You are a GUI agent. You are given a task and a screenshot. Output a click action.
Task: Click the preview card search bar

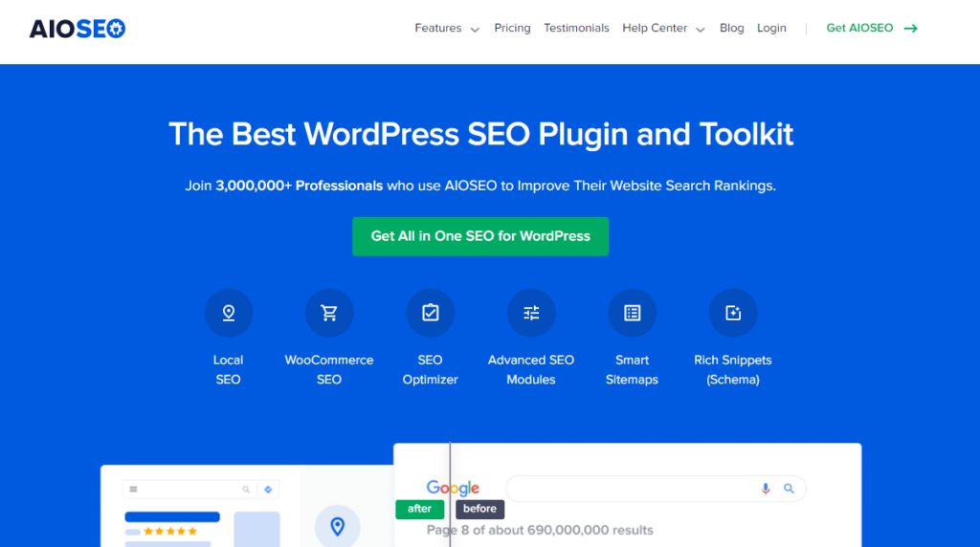(x=201, y=490)
